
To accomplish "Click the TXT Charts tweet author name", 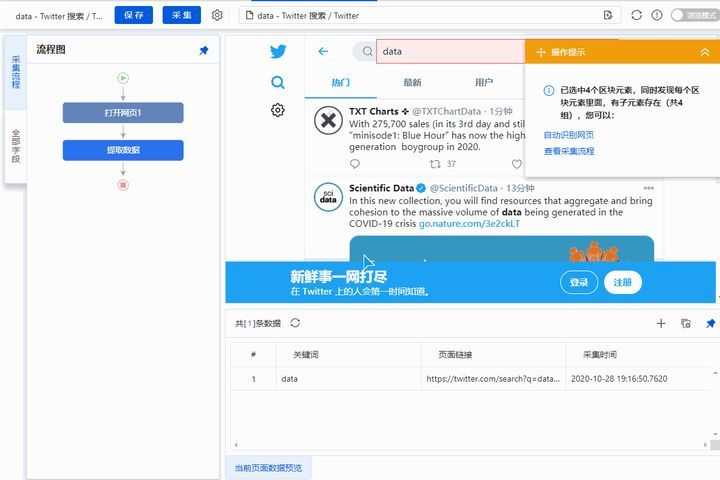I will 379,111.
